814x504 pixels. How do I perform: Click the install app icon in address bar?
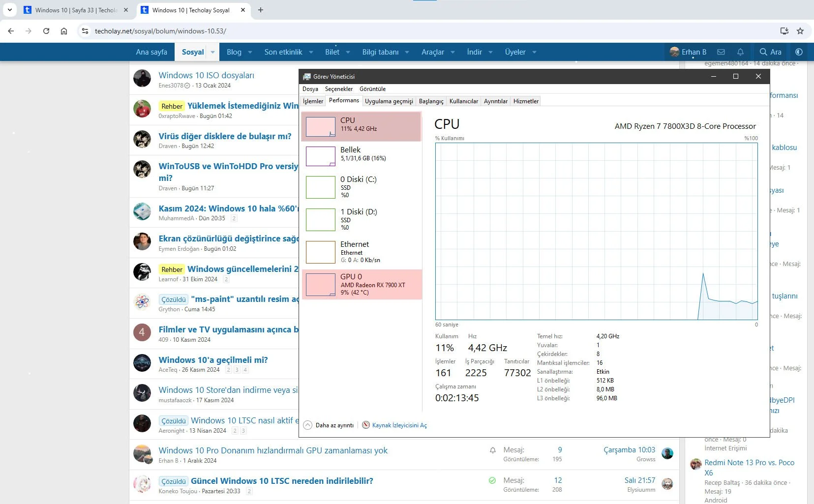(784, 31)
